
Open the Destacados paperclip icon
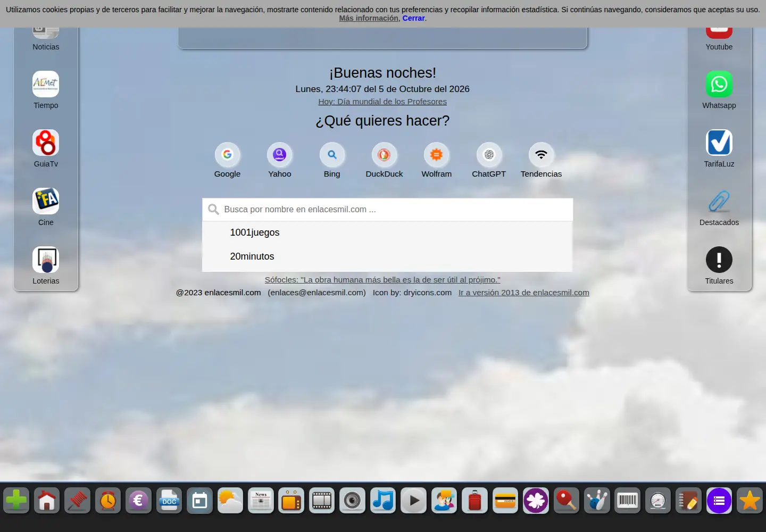pos(719,201)
